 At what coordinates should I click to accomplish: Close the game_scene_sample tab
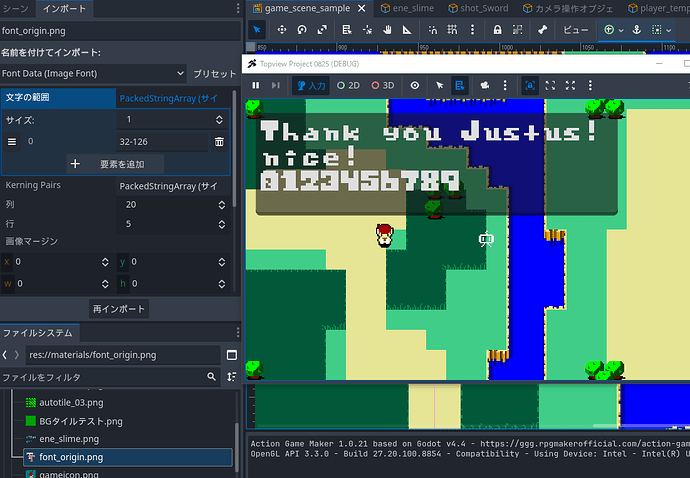click(362, 8)
